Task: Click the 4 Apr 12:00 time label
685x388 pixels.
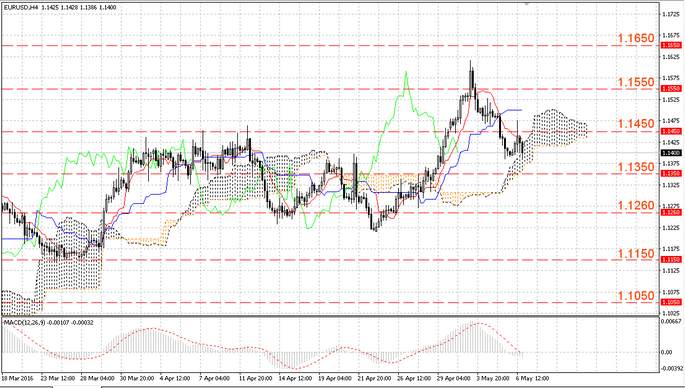Action: pos(175,378)
